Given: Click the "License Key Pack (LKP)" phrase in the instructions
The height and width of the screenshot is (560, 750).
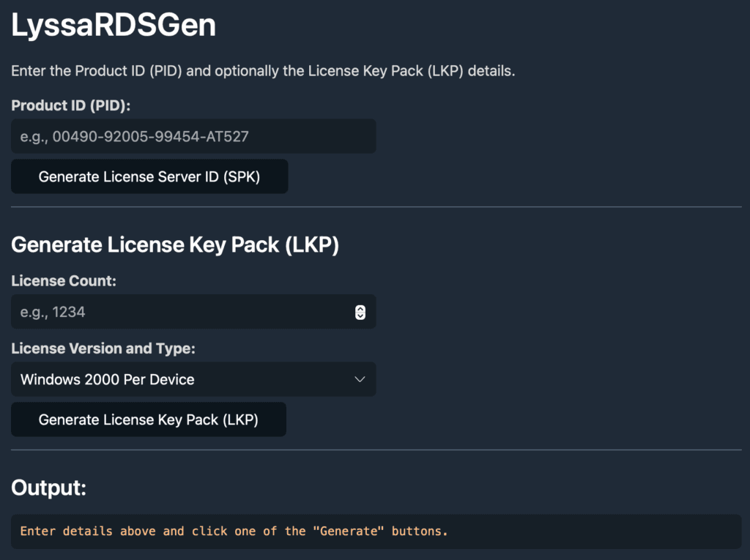Looking at the screenshot, I should tap(386, 71).
